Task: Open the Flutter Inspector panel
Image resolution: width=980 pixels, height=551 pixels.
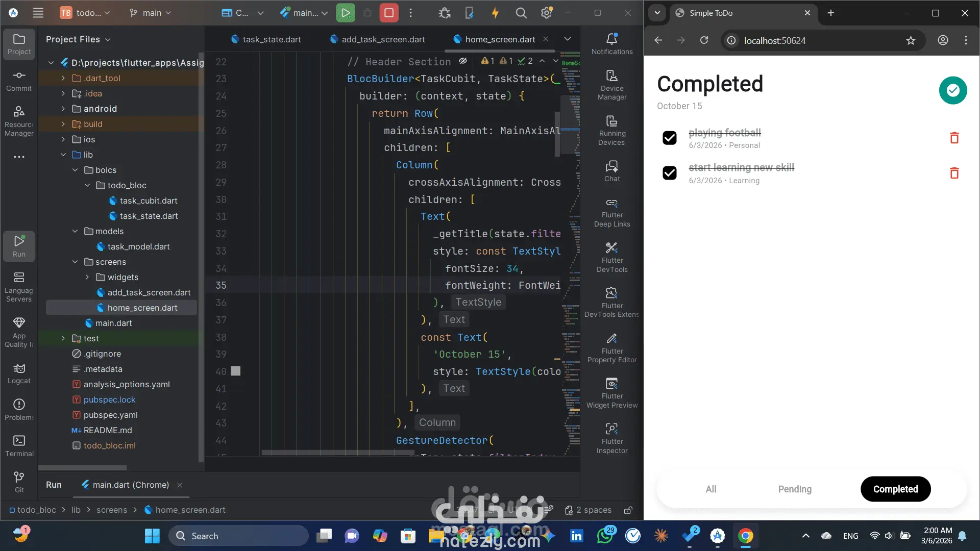Action: [x=611, y=438]
